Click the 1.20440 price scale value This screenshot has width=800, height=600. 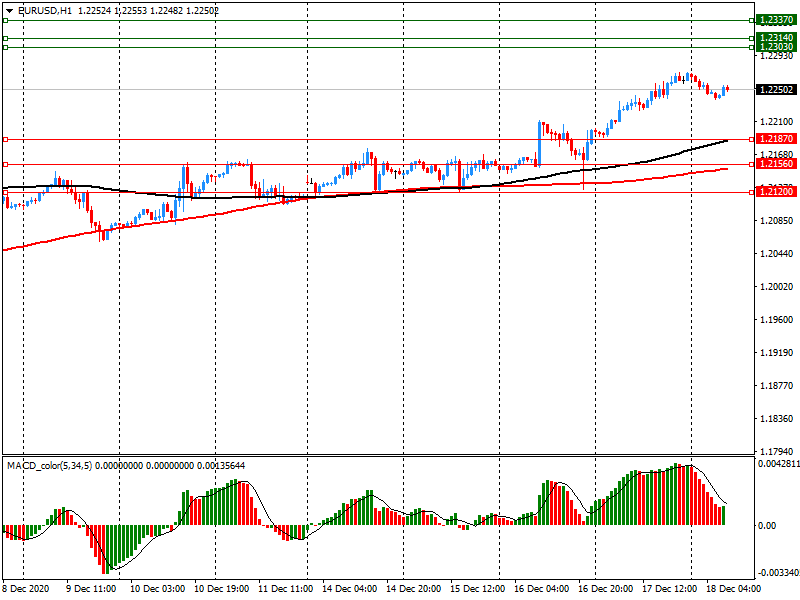coord(777,254)
